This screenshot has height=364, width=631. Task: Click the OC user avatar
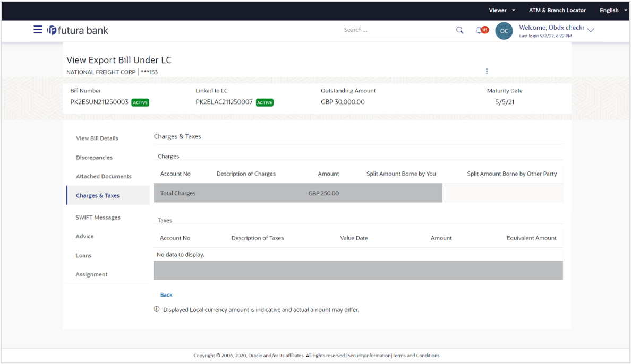tap(504, 31)
